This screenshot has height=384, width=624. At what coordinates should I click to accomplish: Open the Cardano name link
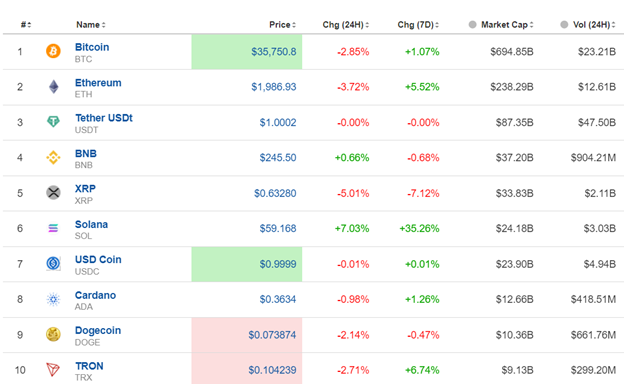(x=96, y=295)
